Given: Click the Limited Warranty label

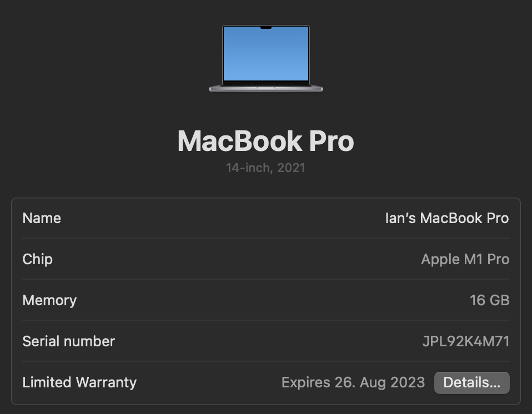Looking at the screenshot, I should point(79,382).
